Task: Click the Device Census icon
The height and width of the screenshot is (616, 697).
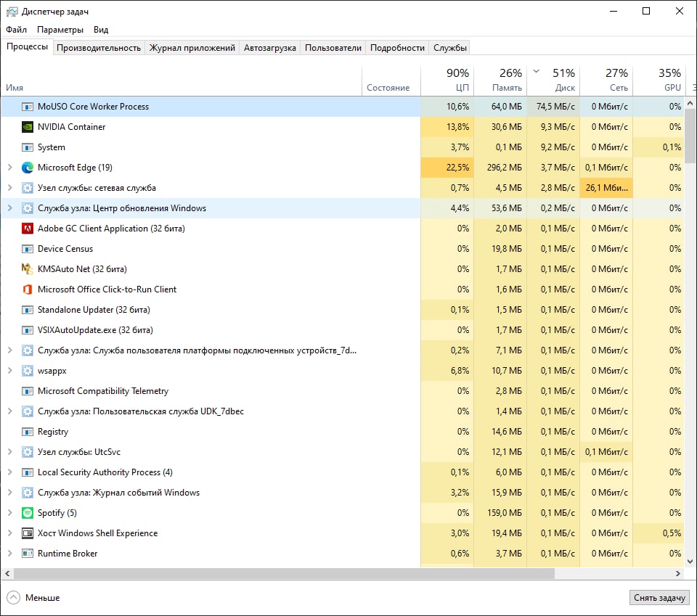Action: (28, 249)
